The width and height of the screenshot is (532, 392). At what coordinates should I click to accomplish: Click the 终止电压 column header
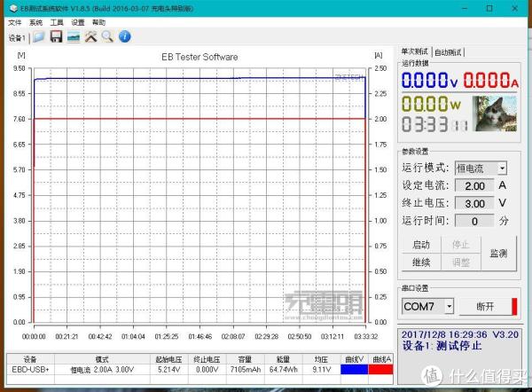pyautogui.click(x=207, y=359)
